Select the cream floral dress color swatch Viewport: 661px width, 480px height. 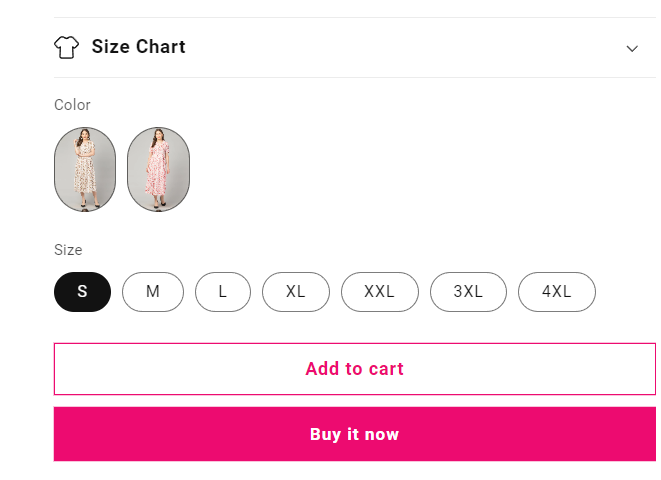pyautogui.click(x=85, y=169)
